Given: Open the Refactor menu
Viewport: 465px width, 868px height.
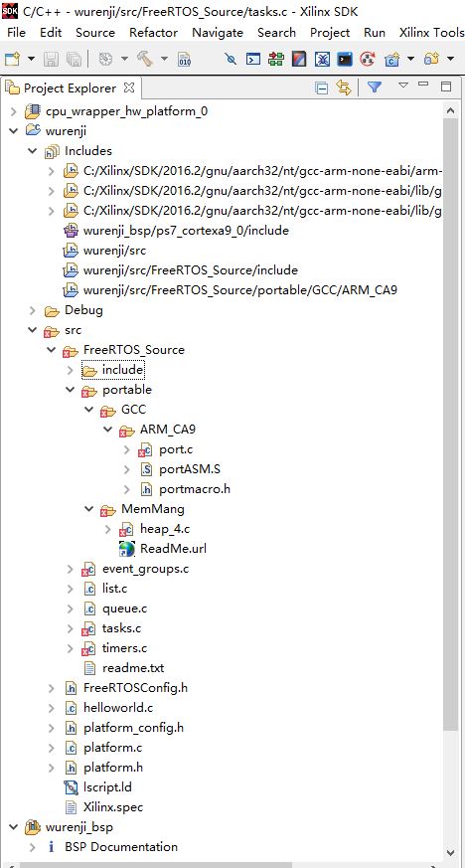Looking at the screenshot, I should pos(154,33).
